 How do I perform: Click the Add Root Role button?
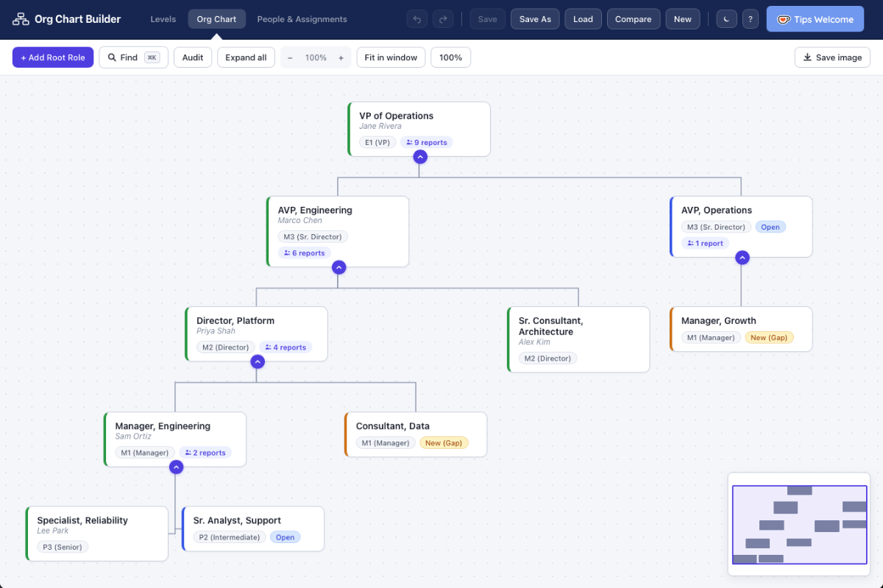pyautogui.click(x=52, y=57)
